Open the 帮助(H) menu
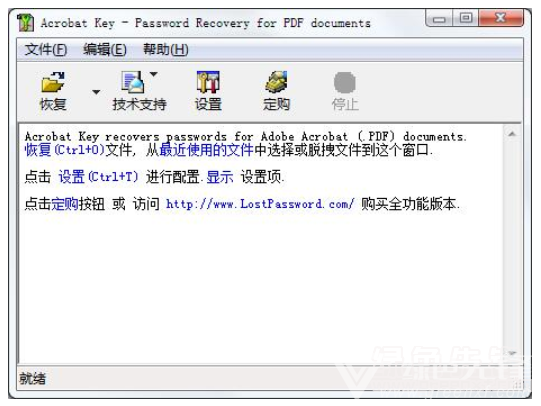The width and height of the screenshot is (541, 406). click(166, 50)
